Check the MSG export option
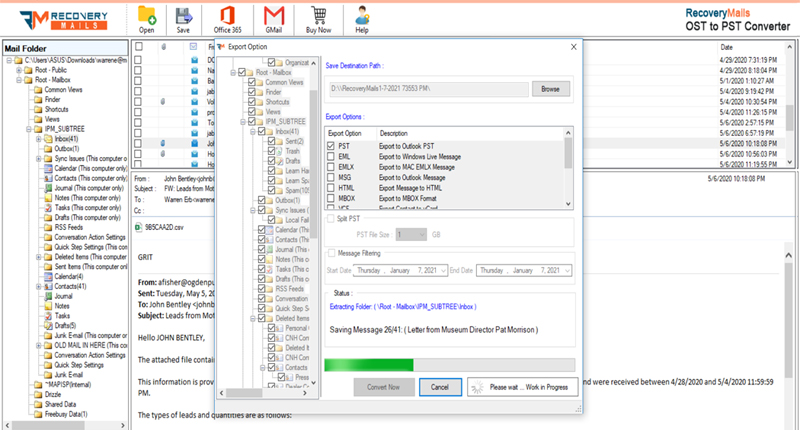This screenshot has height=430, width=800. tap(331, 178)
